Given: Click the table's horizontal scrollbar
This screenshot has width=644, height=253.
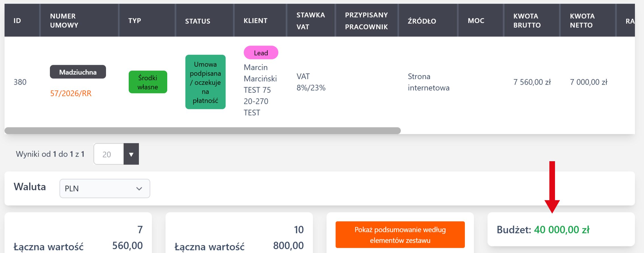Looking at the screenshot, I should tap(202, 131).
